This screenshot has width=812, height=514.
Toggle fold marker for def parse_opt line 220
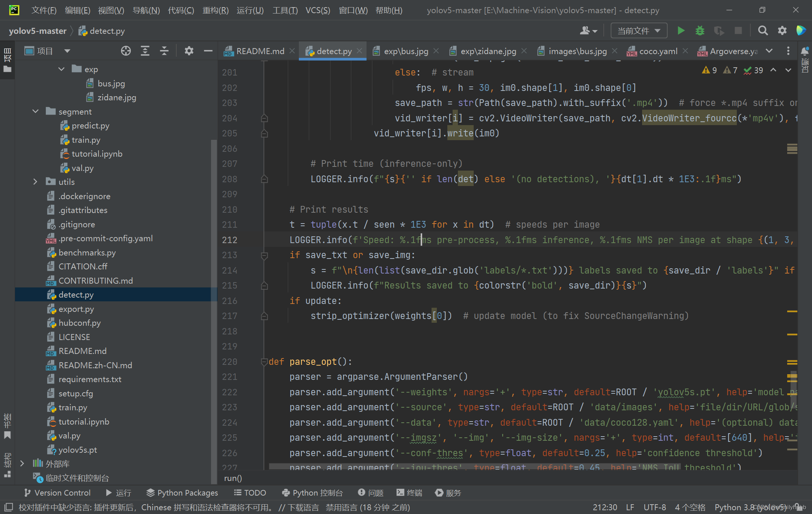click(x=264, y=361)
